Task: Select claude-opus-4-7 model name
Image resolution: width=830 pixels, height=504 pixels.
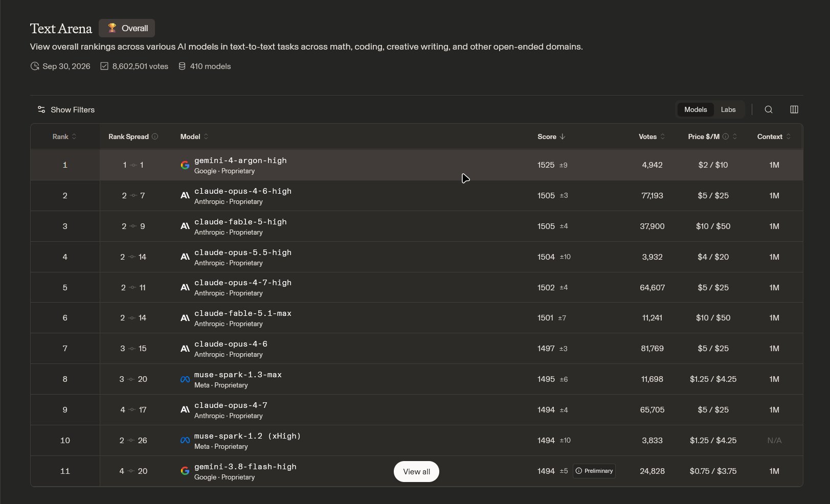Action: [231, 405]
